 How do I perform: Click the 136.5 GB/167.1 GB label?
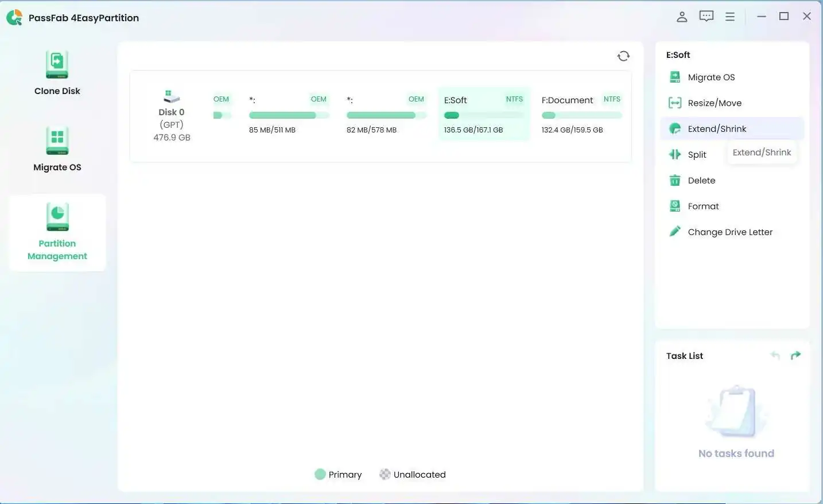click(x=473, y=130)
